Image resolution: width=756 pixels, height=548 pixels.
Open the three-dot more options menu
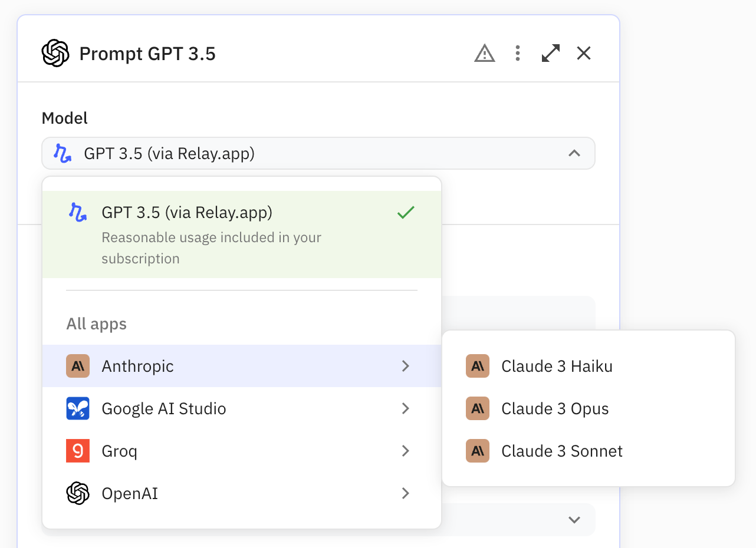[517, 54]
